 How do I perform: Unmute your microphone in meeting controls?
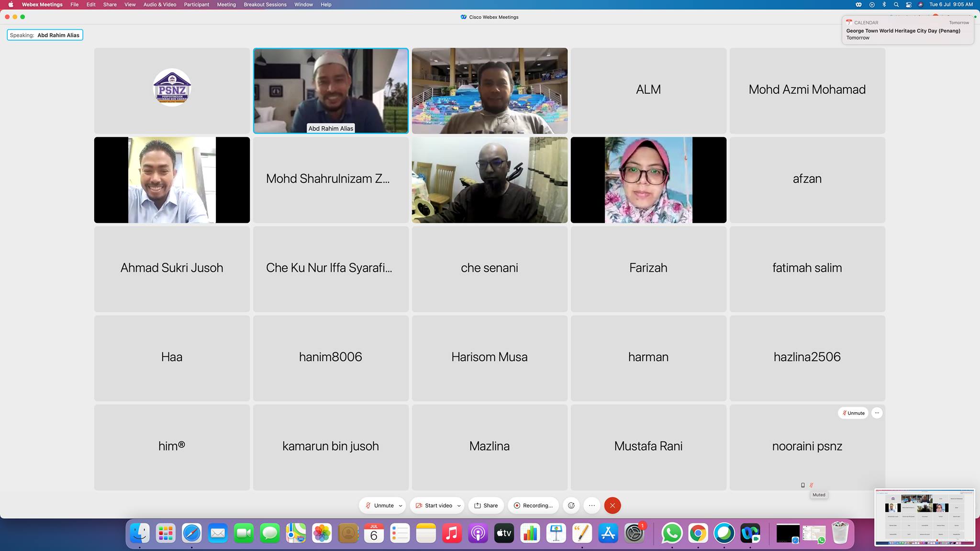(x=380, y=506)
